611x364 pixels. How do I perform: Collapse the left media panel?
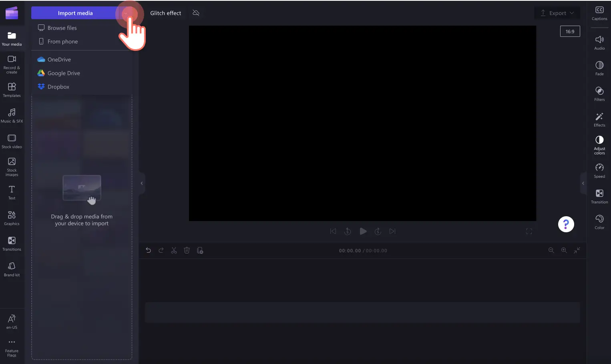click(x=142, y=183)
